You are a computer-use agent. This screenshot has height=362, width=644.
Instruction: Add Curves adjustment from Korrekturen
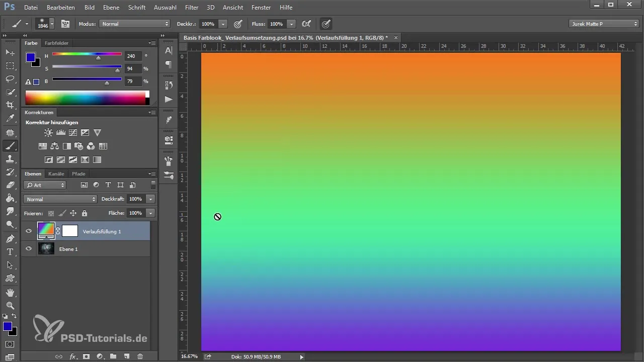tap(73, 133)
